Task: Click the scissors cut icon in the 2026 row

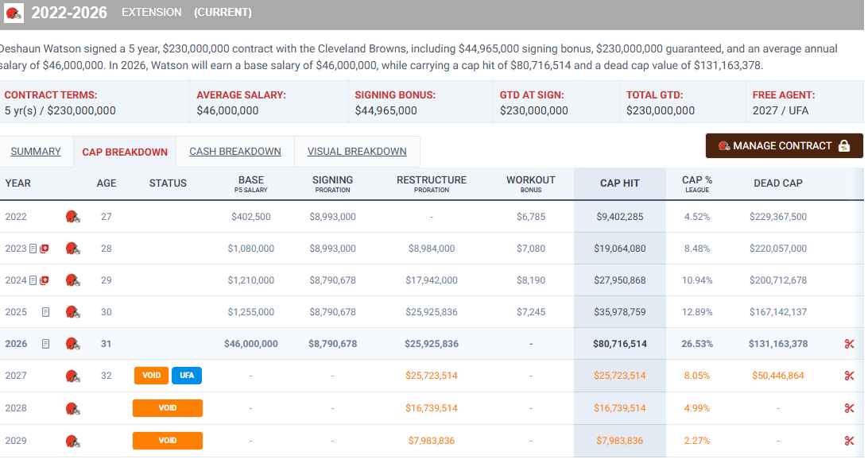Action: 849,344
